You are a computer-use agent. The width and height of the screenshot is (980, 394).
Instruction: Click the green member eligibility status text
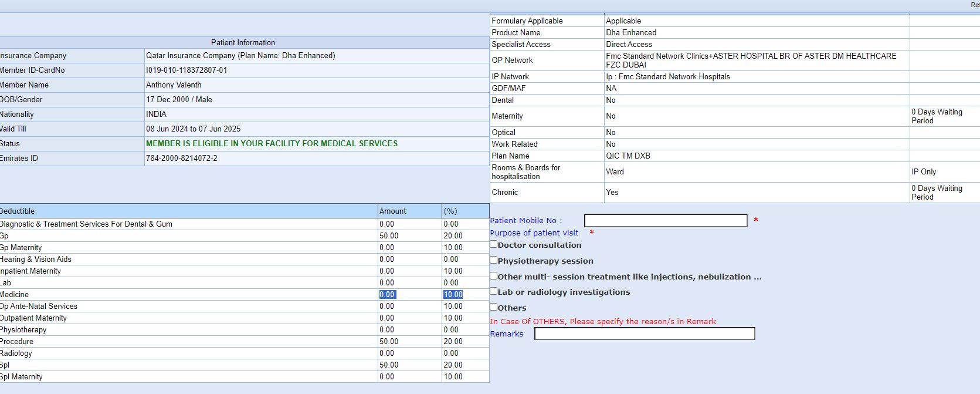pyautogui.click(x=272, y=144)
